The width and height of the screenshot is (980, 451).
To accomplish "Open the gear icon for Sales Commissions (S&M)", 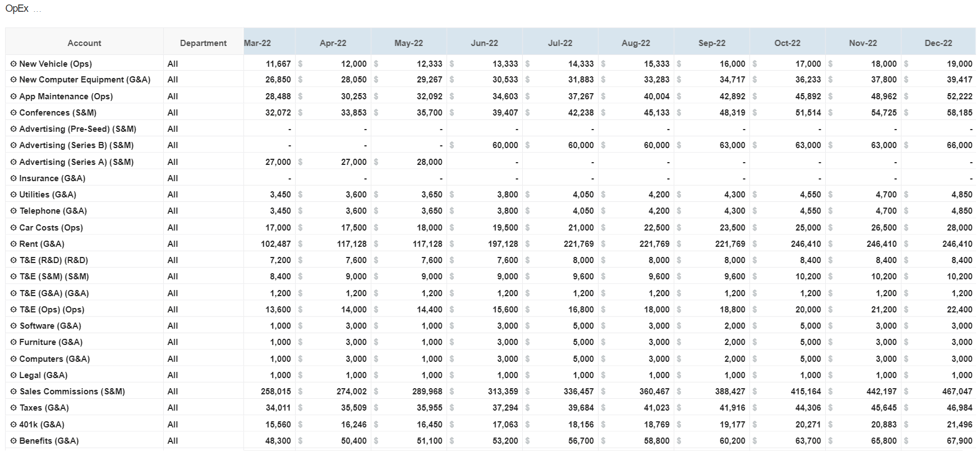I will (13, 392).
